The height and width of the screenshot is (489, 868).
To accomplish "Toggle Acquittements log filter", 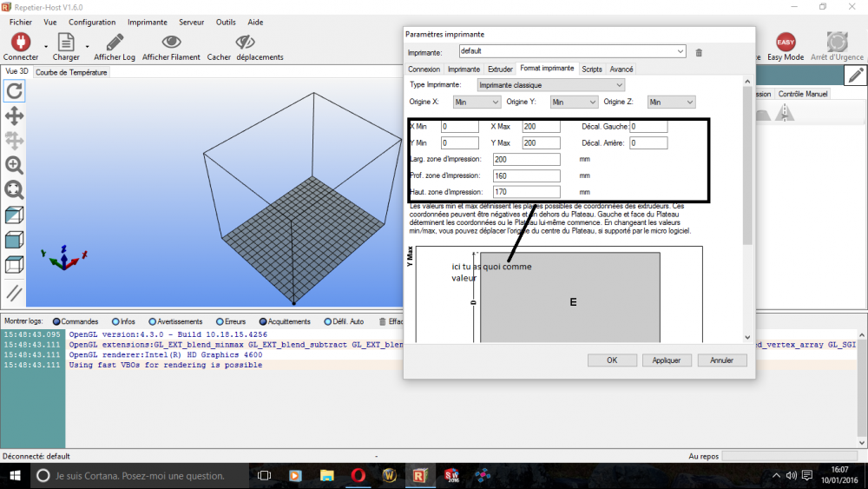I will (x=285, y=321).
